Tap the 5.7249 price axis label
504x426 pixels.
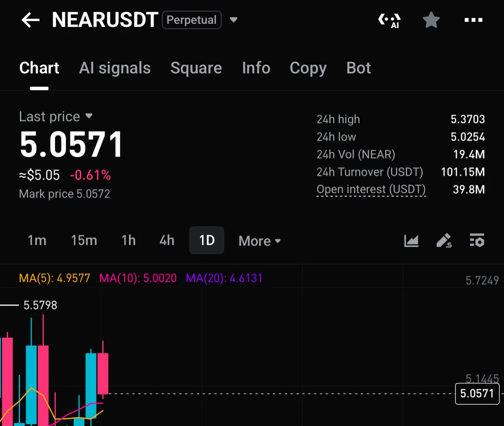tap(482, 280)
